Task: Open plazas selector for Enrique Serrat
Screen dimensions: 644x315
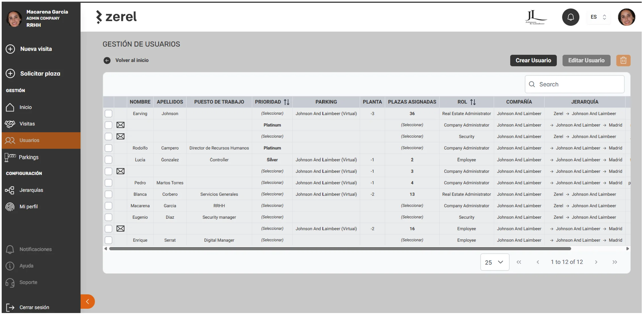Action: click(x=412, y=240)
